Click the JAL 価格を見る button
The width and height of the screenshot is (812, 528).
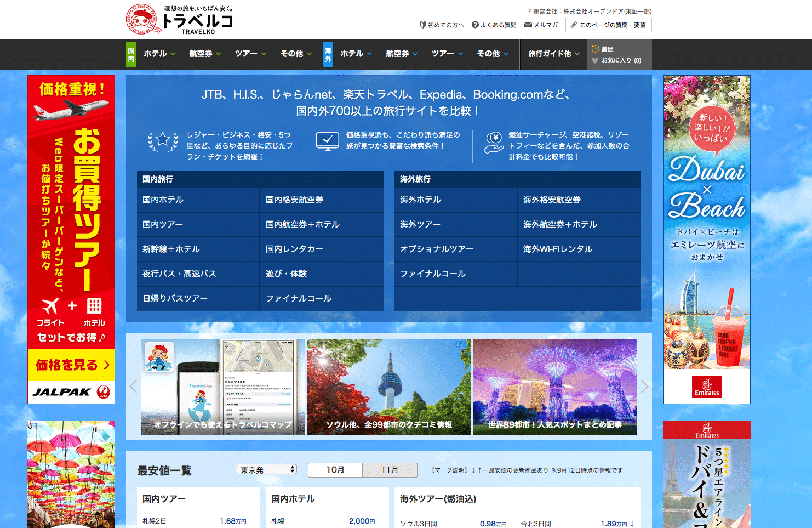point(71,365)
